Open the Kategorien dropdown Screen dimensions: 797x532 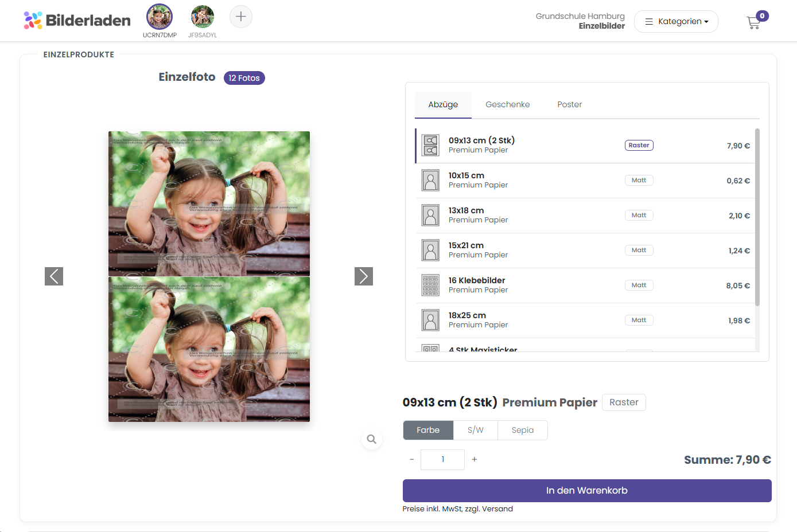click(676, 21)
